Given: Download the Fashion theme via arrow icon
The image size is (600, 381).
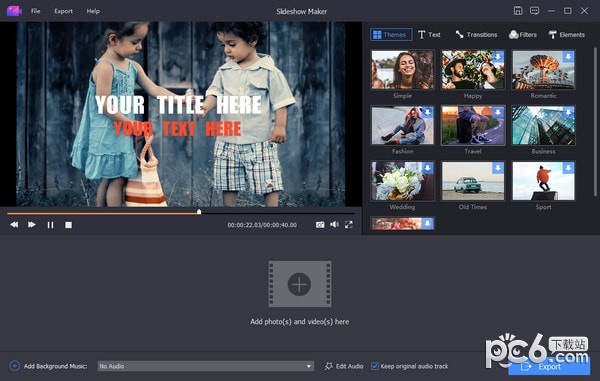Looking at the screenshot, I should (x=427, y=112).
